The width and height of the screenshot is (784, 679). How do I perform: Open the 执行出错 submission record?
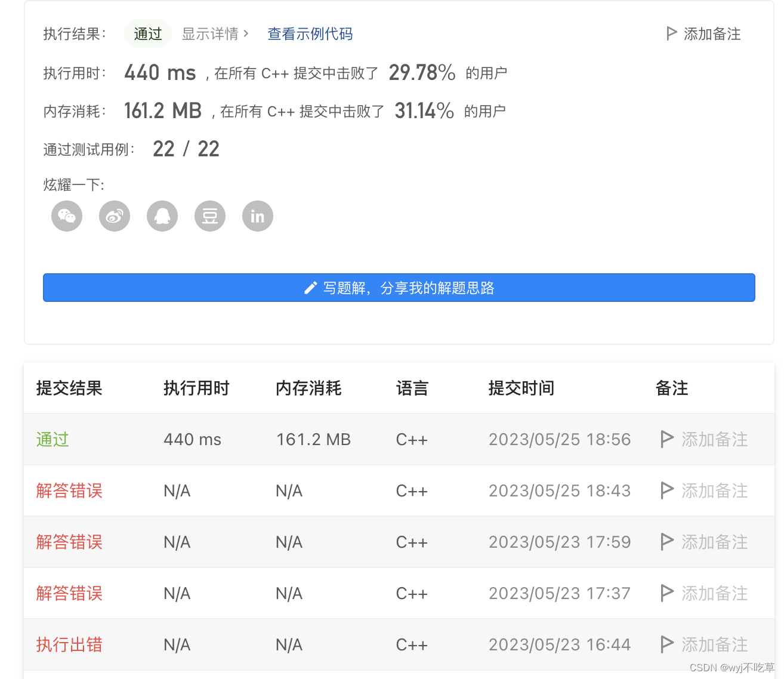pos(69,645)
